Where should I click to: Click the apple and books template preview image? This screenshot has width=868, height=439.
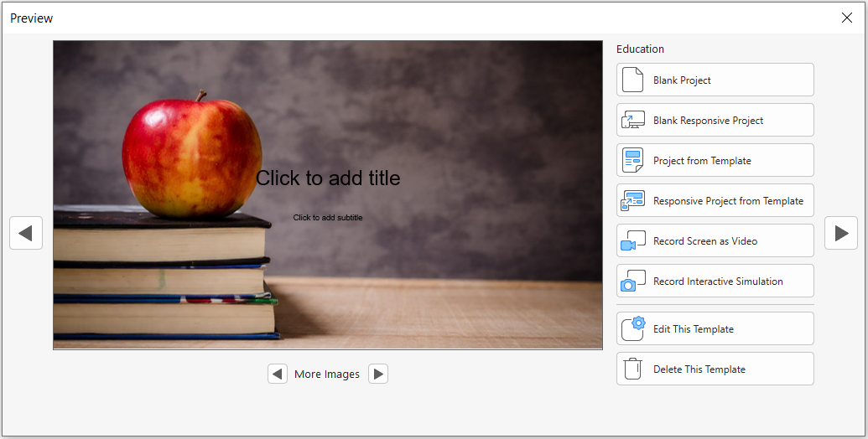coord(328,194)
